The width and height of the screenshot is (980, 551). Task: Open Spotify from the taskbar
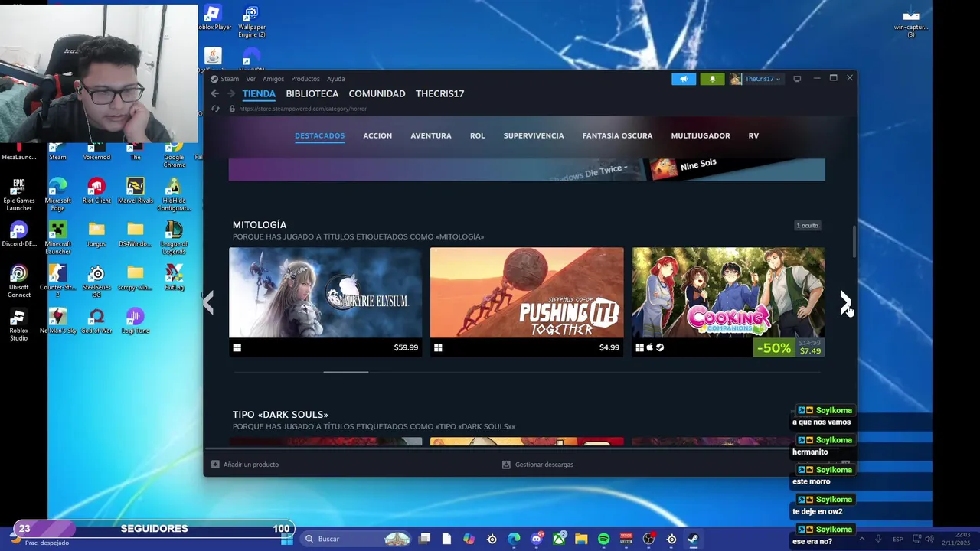603,539
